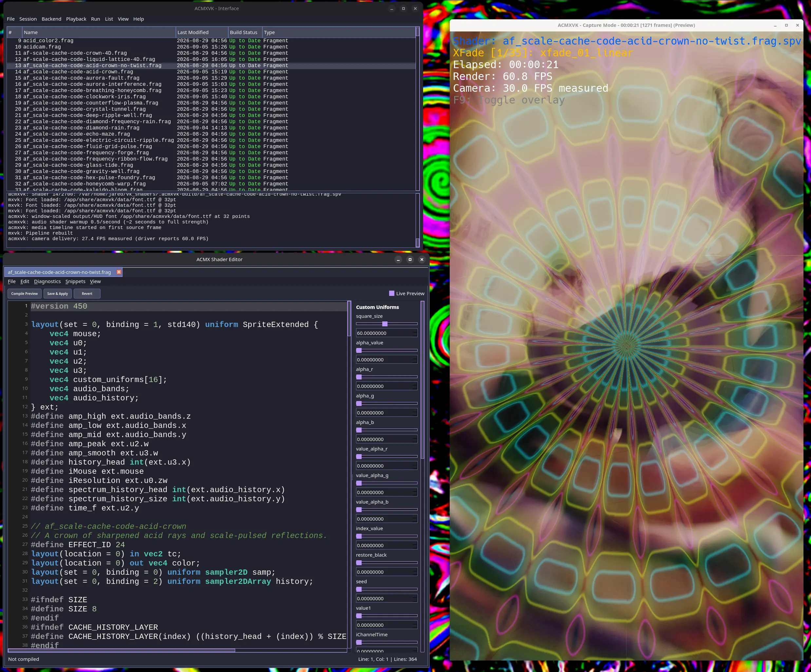The width and height of the screenshot is (811, 672).
Task: Select af_scale-cache-code-acid-crown.frag row
Action: pos(211,72)
